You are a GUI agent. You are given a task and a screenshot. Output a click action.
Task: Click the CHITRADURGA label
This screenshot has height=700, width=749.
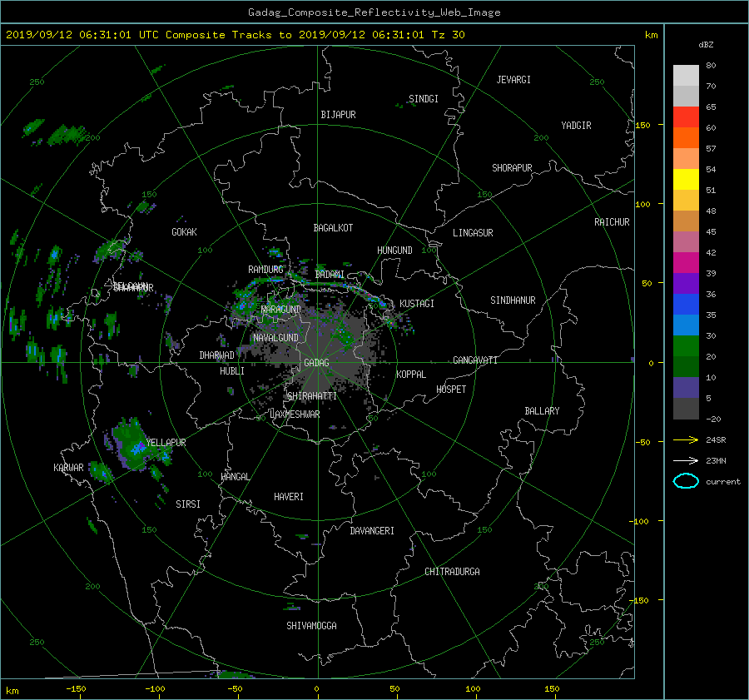click(x=453, y=572)
